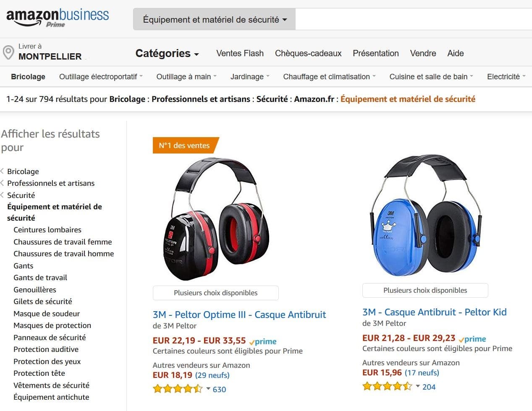532x411 pixels.
Task: Click the N°1 des ventes badge
Action: (185, 146)
